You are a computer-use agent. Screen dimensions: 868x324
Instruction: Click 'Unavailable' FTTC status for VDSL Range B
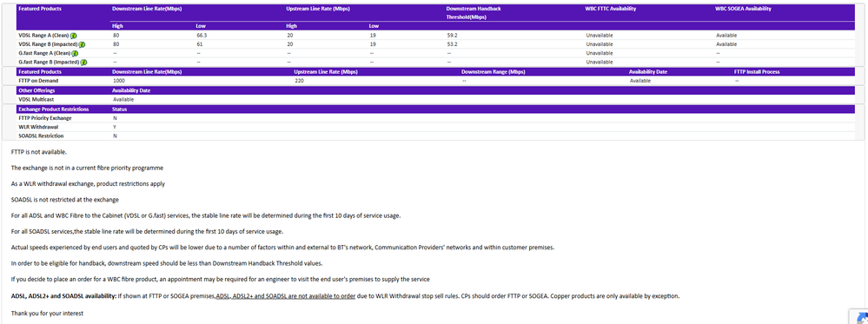600,44
